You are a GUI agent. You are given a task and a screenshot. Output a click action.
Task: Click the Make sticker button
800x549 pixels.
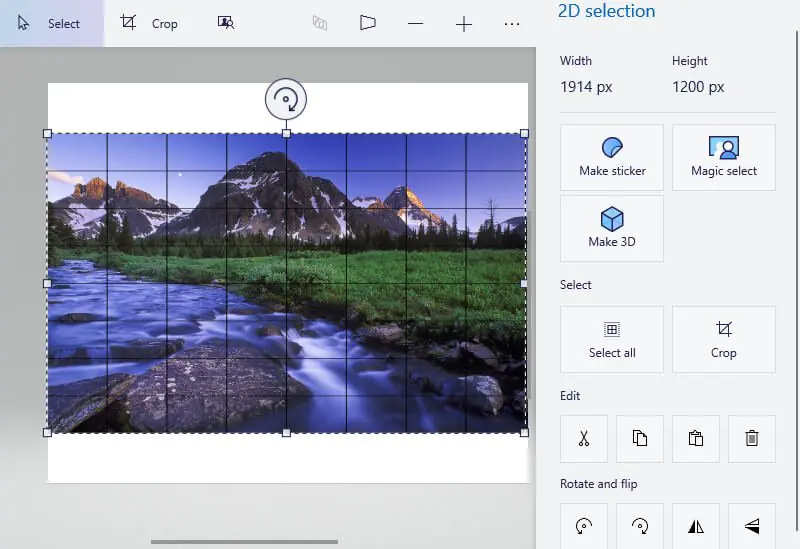click(612, 157)
